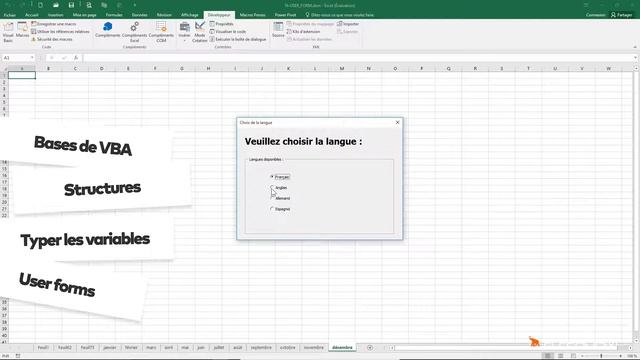
Task: Select cell A1 in the worksheet
Action: (22, 75)
